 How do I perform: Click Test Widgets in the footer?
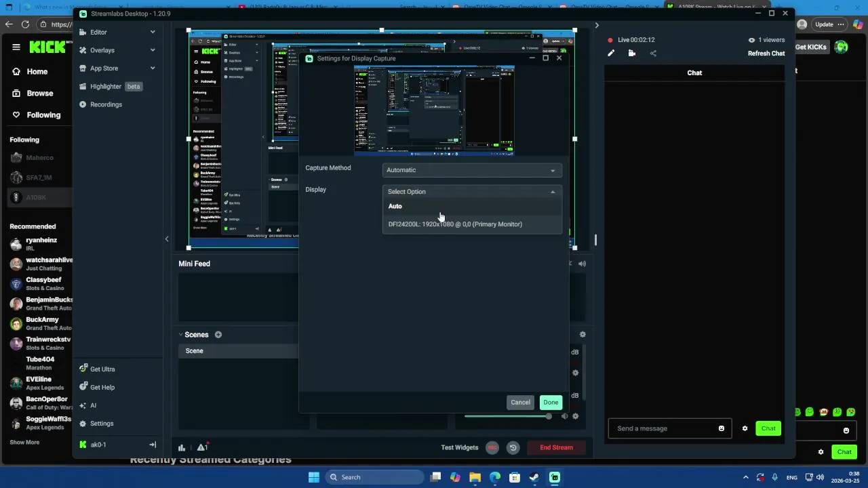point(460,447)
